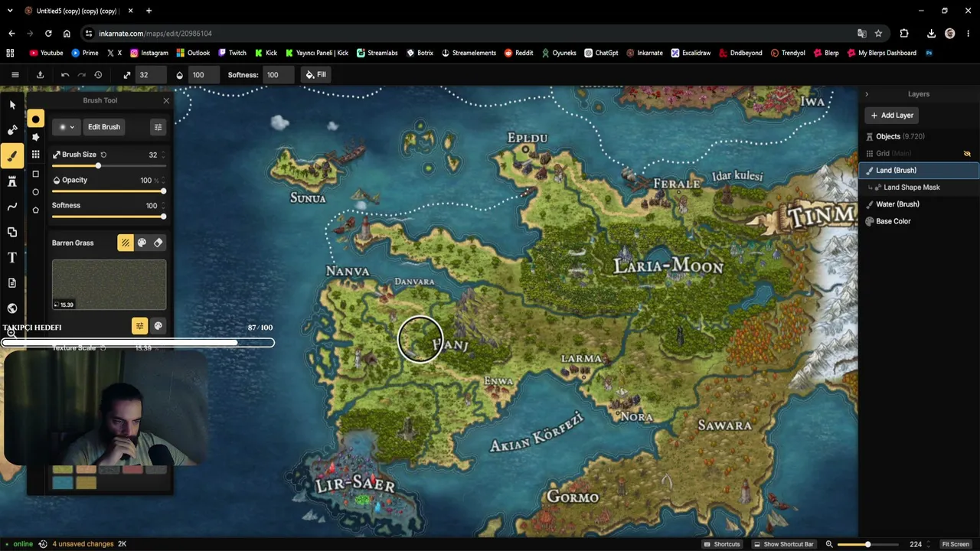Choose the star-shaped brush mode
The width and height of the screenshot is (980, 551).
[x=35, y=137]
